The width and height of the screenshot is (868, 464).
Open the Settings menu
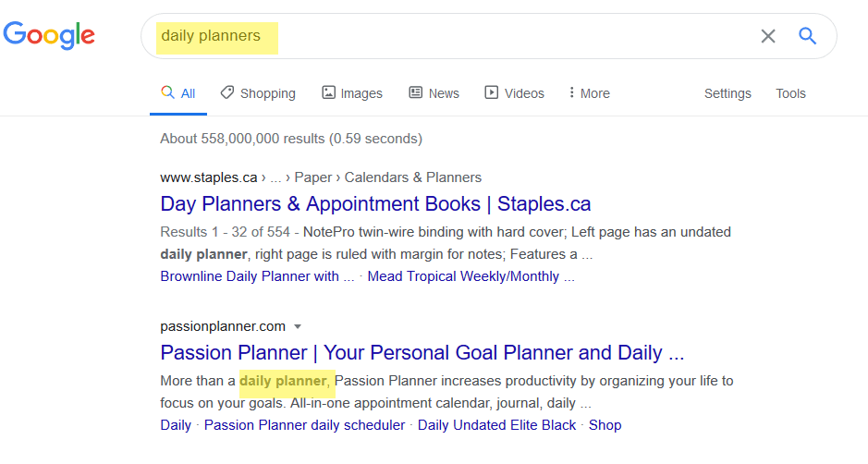point(727,93)
